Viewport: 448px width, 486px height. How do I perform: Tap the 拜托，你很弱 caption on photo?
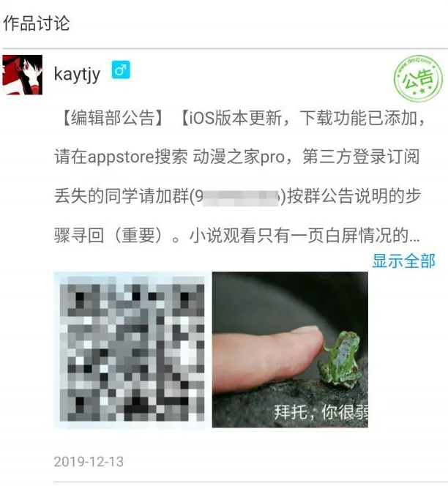321,412
